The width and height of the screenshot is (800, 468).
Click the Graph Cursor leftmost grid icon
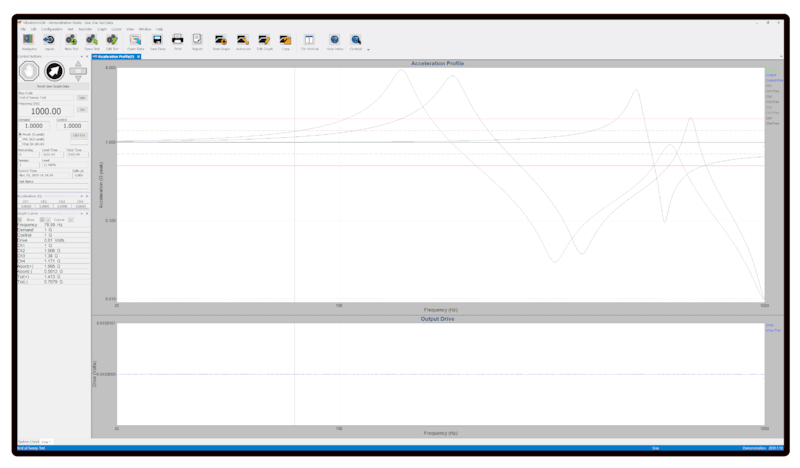point(20,219)
